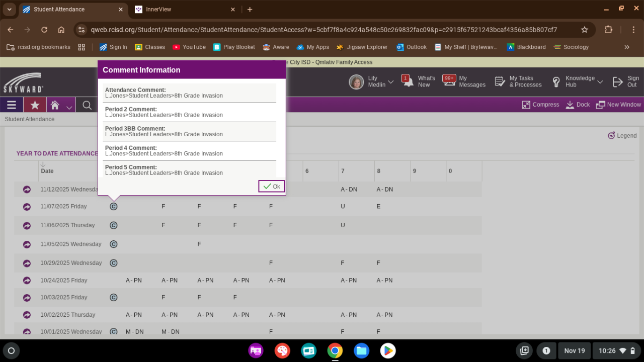
Task: Open Chrome from the shelf
Action: (335, 350)
